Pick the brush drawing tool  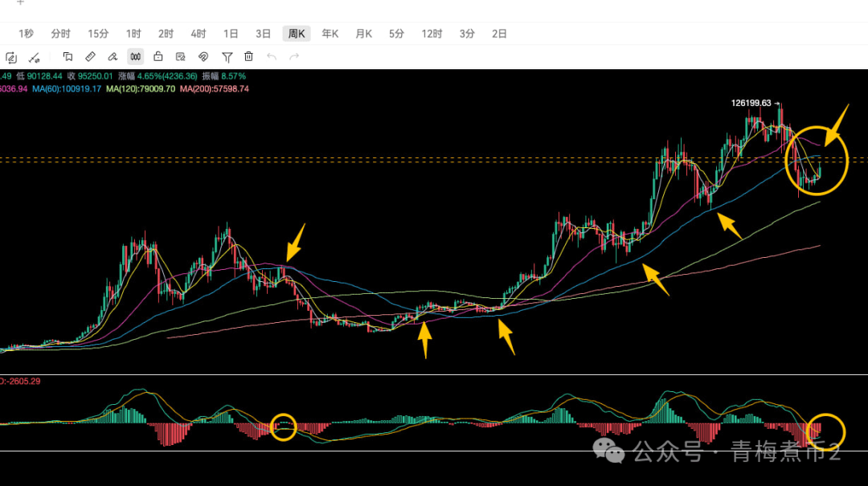[x=113, y=56]
